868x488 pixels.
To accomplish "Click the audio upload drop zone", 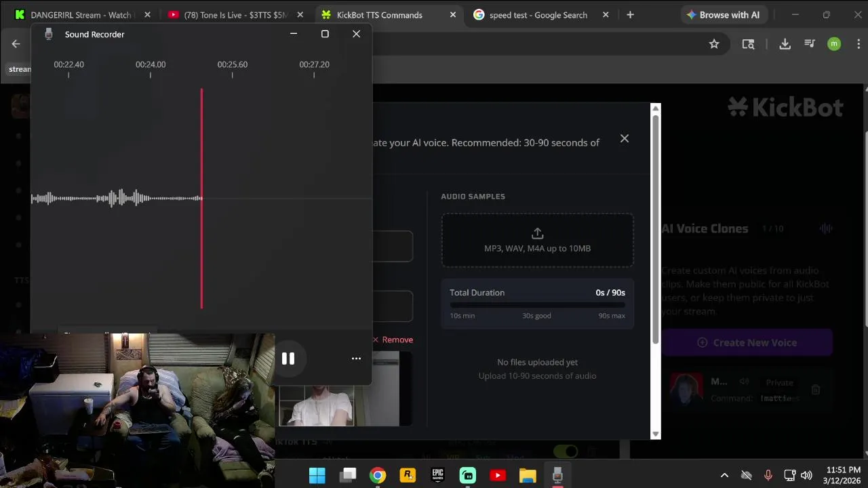I will tap(537, 240).
